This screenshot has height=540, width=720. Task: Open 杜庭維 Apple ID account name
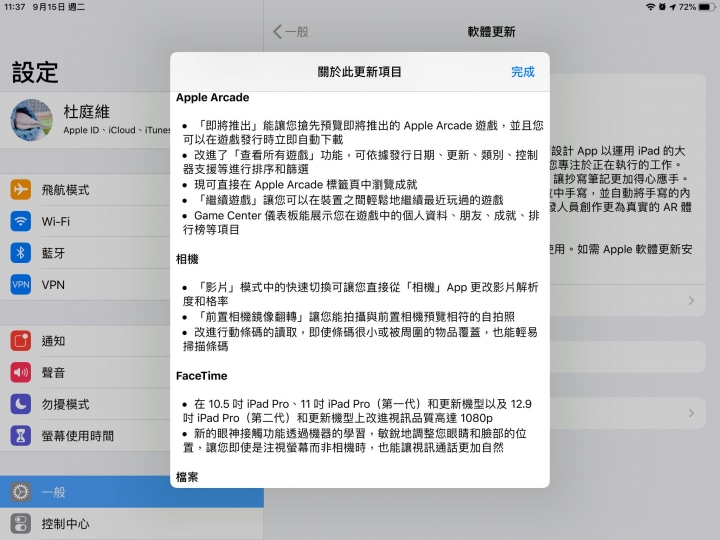(x=86, y=112)
